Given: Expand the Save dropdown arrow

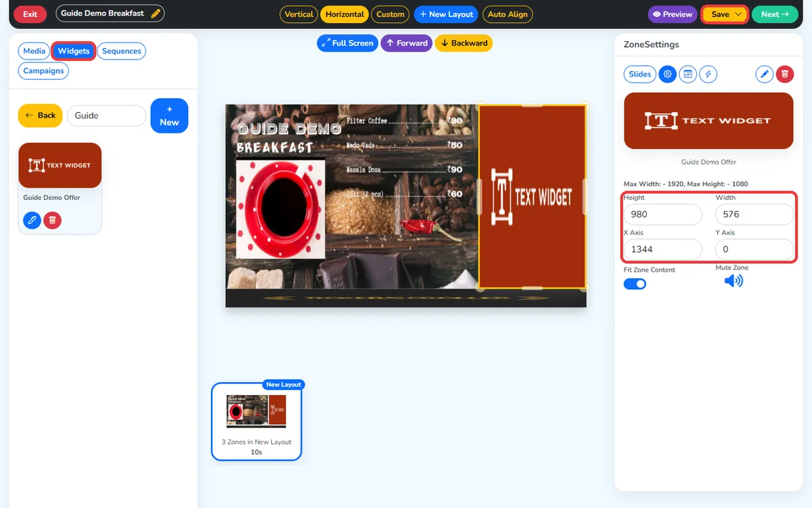Looking at the screenshot, I should pos(738,14).
